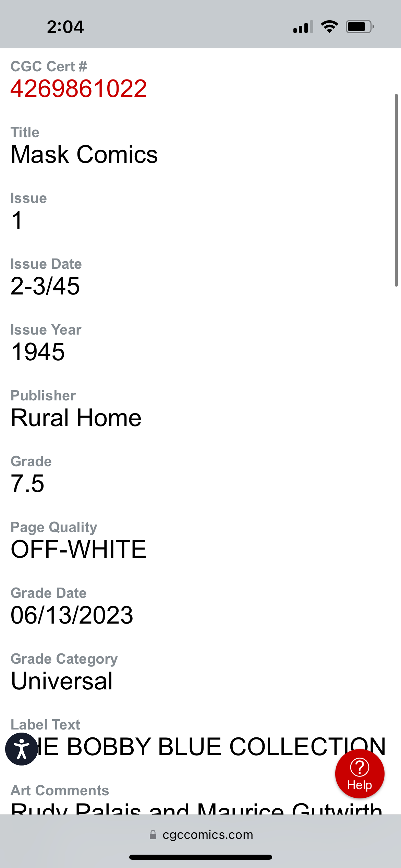Screen dimensions: 401x868
Task: Tap the 2-3/45 issue date value
Action: tap(45, 286)
